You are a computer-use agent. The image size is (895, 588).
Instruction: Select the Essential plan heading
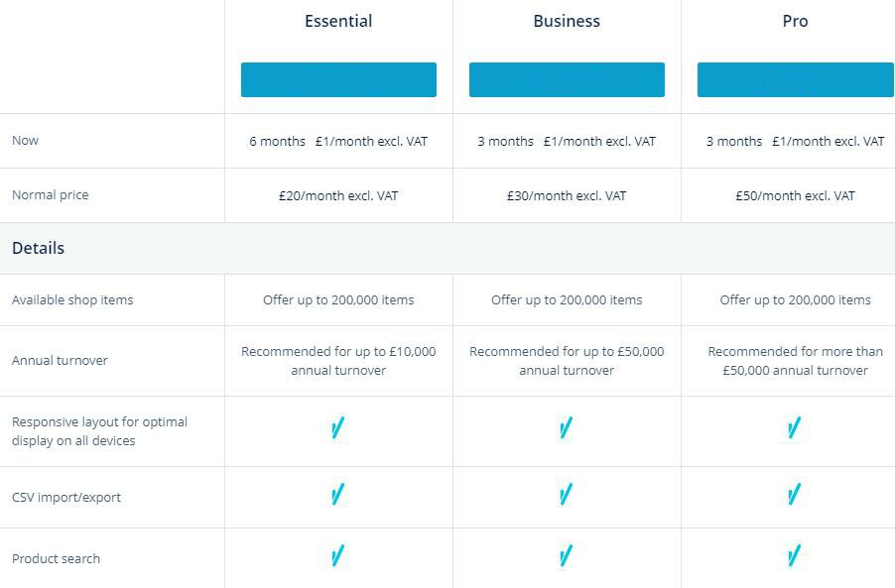tap(338, 21)
